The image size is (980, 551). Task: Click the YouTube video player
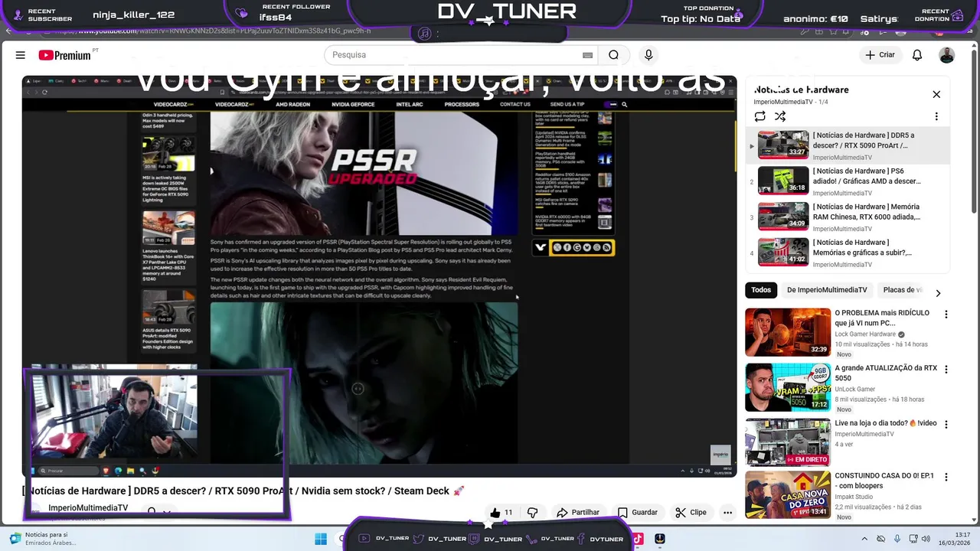379,275
